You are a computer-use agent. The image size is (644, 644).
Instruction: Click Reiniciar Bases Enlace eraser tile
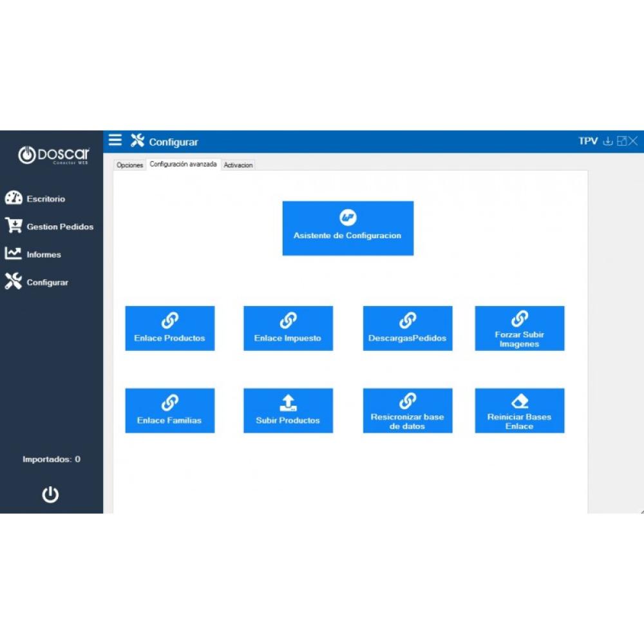coord(519,410)
